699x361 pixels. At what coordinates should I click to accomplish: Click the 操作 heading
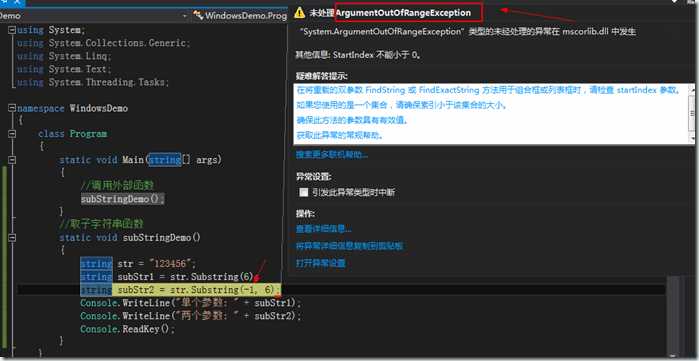point(306,213)
